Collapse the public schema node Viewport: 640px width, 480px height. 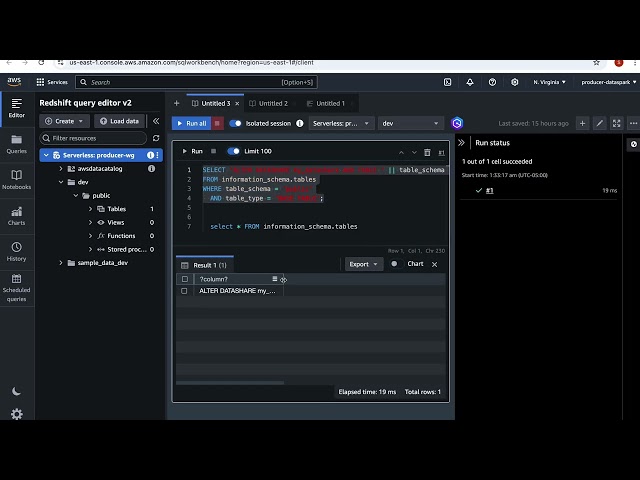tap(76, 196)
